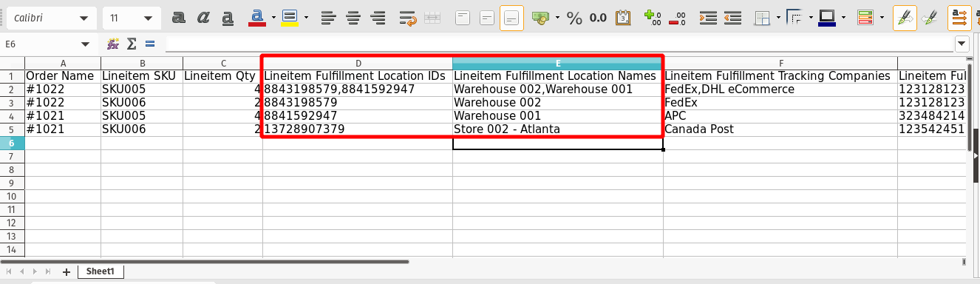Open the Function Wizard icon

[113, 44]
